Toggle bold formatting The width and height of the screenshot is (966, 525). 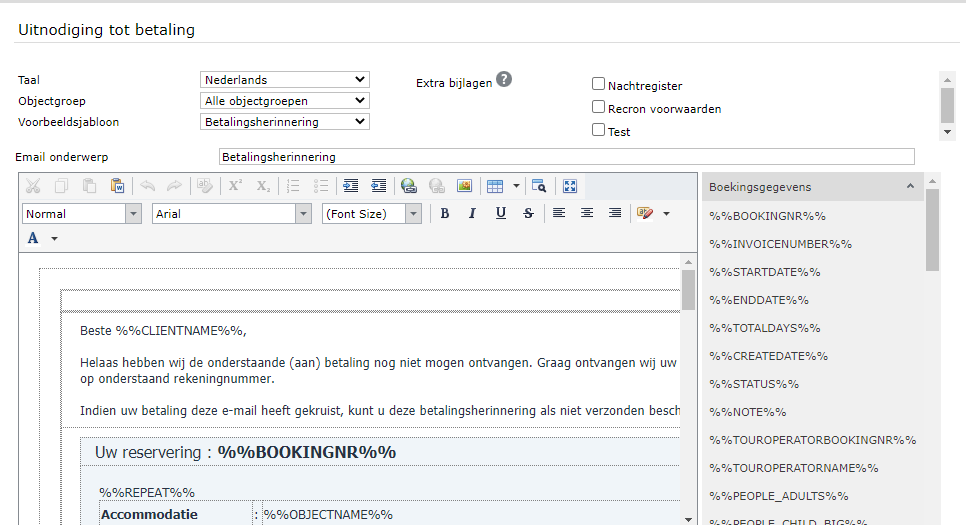pyautogui.click(x=445, y=213)
